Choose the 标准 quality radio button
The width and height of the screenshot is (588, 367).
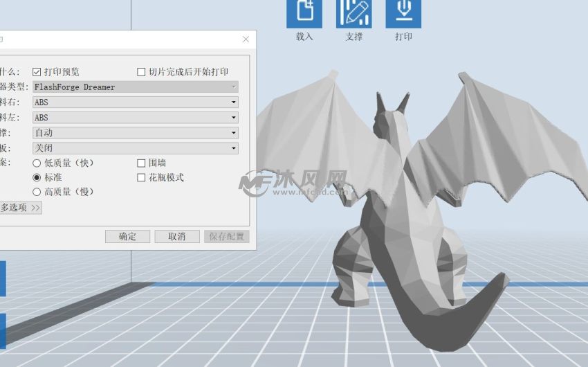37,178
